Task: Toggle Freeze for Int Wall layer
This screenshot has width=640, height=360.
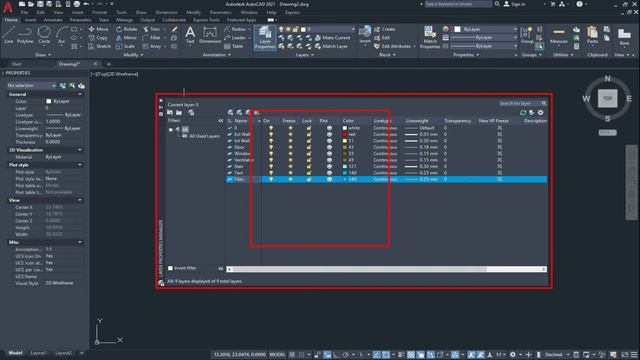Action: point(291,141)
